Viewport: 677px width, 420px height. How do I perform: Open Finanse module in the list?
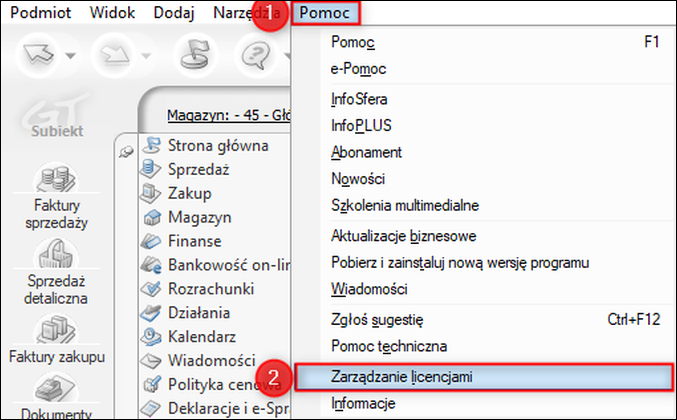[x=194, y=241]
